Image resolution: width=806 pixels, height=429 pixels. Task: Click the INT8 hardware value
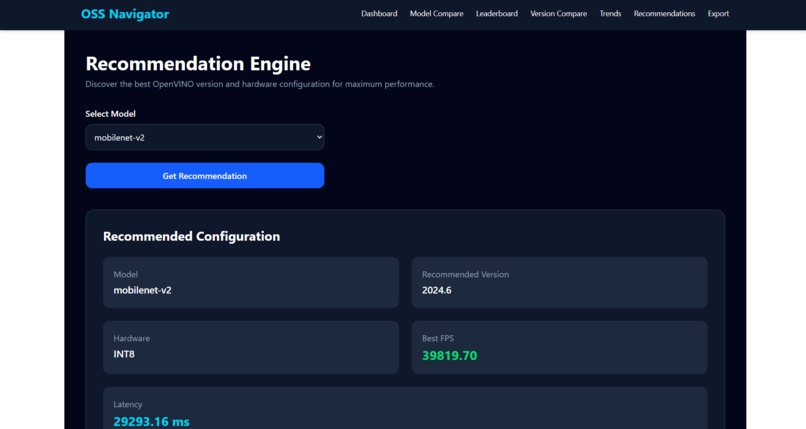click(124, 354)
